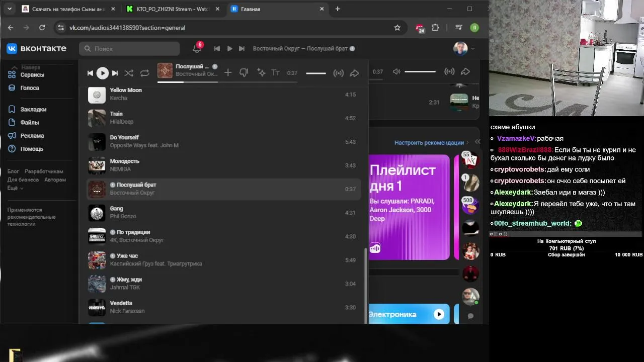
Task: Open a new browser tab
Action: click(x=338, y=9)
